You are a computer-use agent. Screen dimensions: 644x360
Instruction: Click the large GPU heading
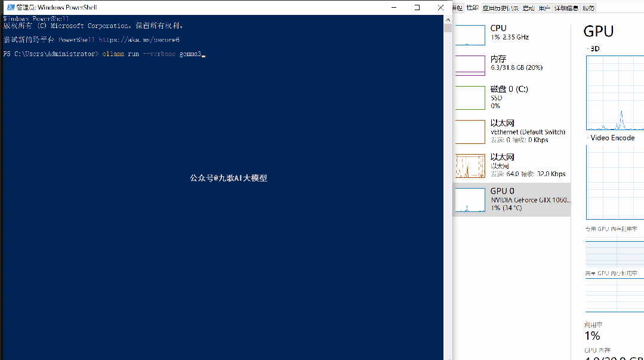(x=599, y=31)
